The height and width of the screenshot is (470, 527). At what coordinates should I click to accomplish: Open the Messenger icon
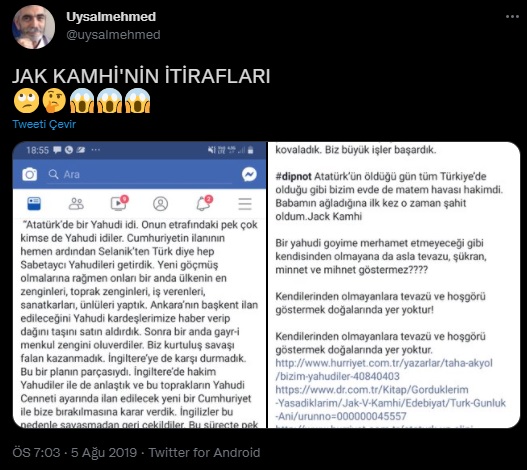point(249,174)
